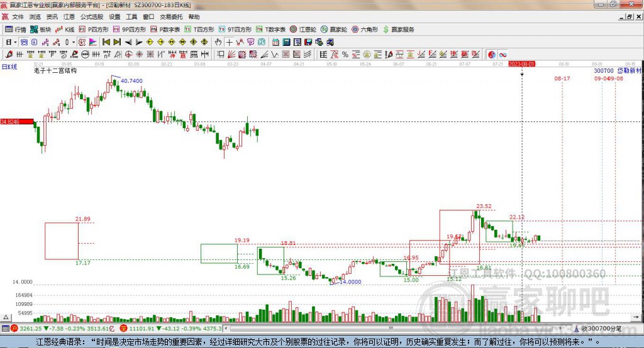Select the pencil drawing tool

pos(9,55)
